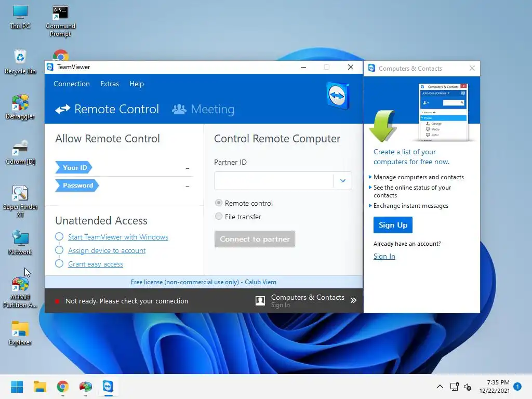Viewport: 532px width, 399px height.
Task: Open This PC desktop icon
Action: coord(20,17)
